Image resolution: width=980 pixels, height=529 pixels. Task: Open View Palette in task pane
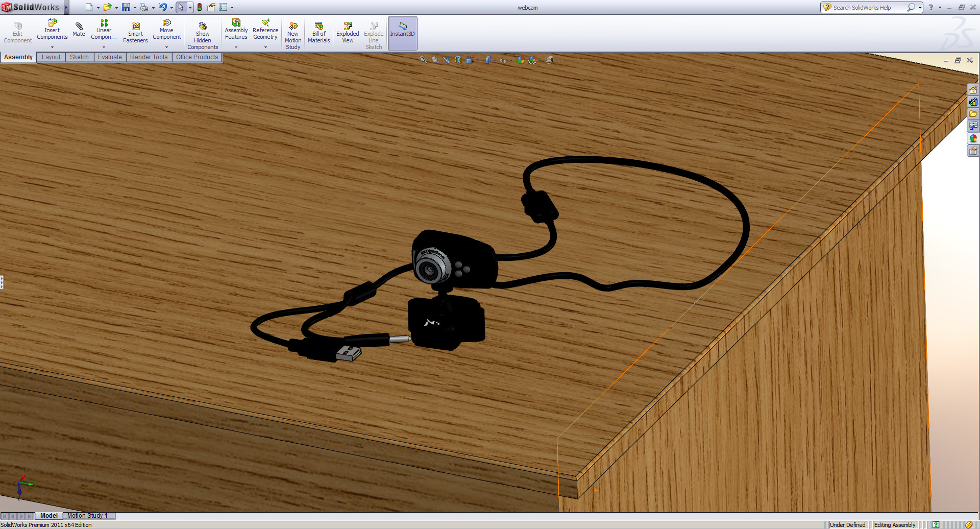(973, 126)
